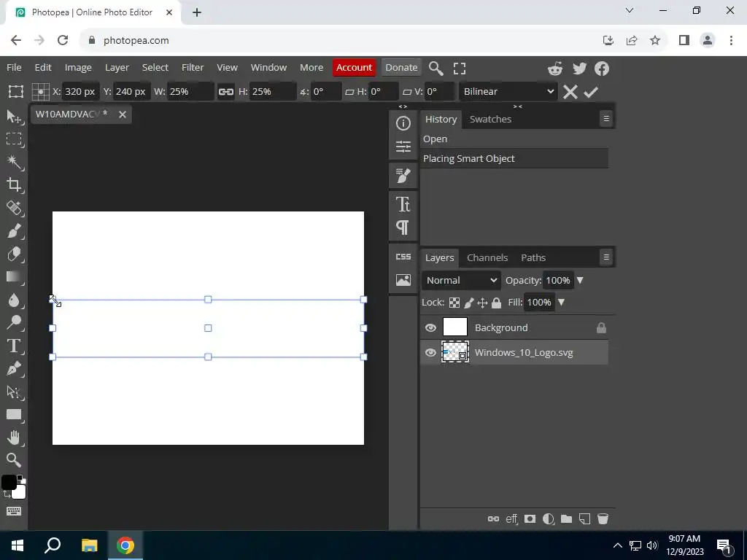Image resolution: width=747 pixels, height=560 pixels.
Task: Select the Hand tool
Action: [x=14, y=437]
